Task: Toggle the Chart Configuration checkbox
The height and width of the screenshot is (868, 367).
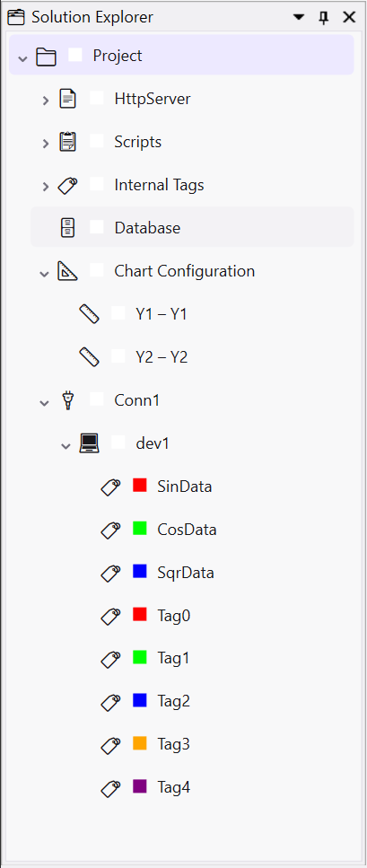Action: (x=97, y=270)
